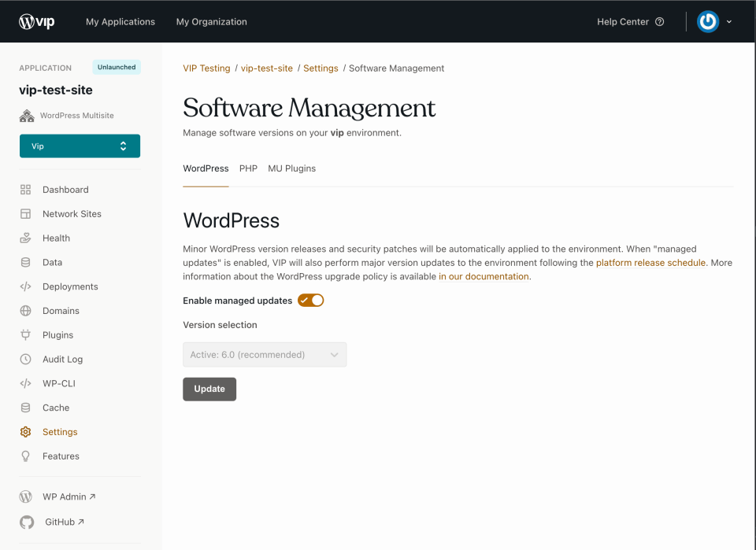Image resolution: width=756 pixels, height=550 pixels.
Task: Click the Features lightbulb icon
Action: [x=25, y=456]
